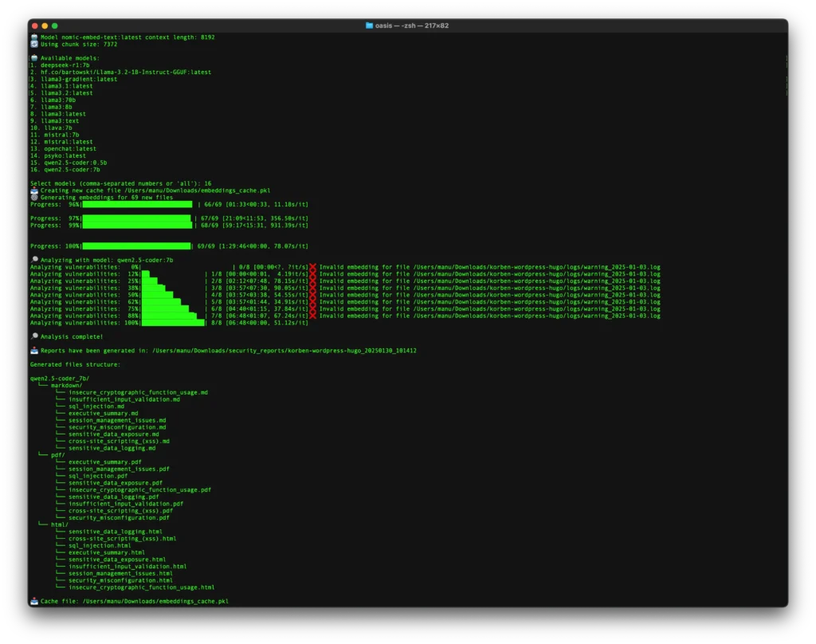Click the 'qwen2.5-coder_7b/' root folder

60,379
